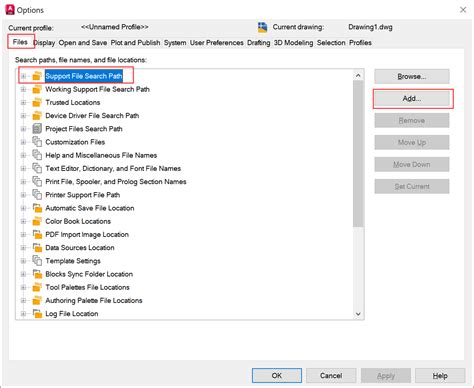Expand the Automatic Save File Location node
This screenshot has height=388, width=474.
(23, 208)
